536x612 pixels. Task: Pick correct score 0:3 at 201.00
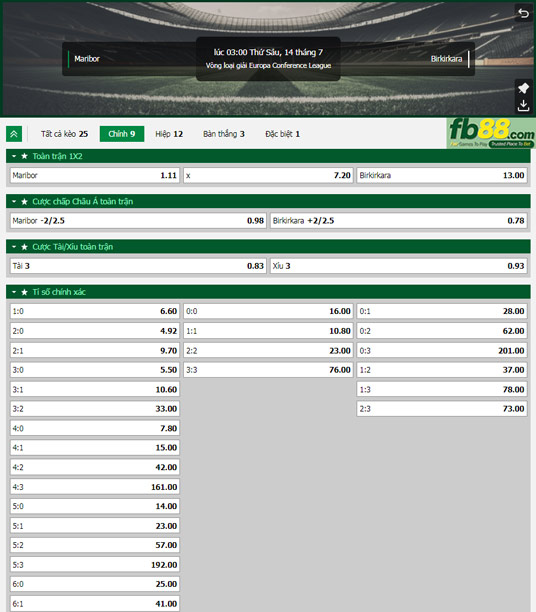[x=442, y=350]
